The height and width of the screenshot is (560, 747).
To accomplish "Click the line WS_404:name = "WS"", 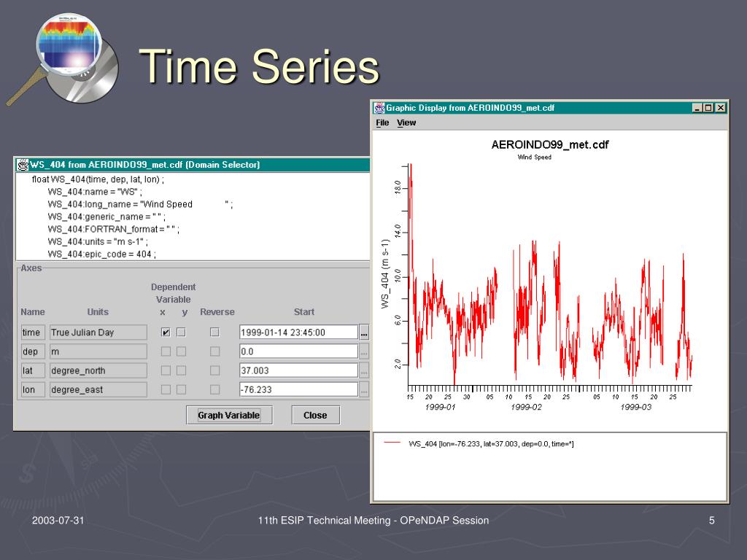I will pos(95,192).
